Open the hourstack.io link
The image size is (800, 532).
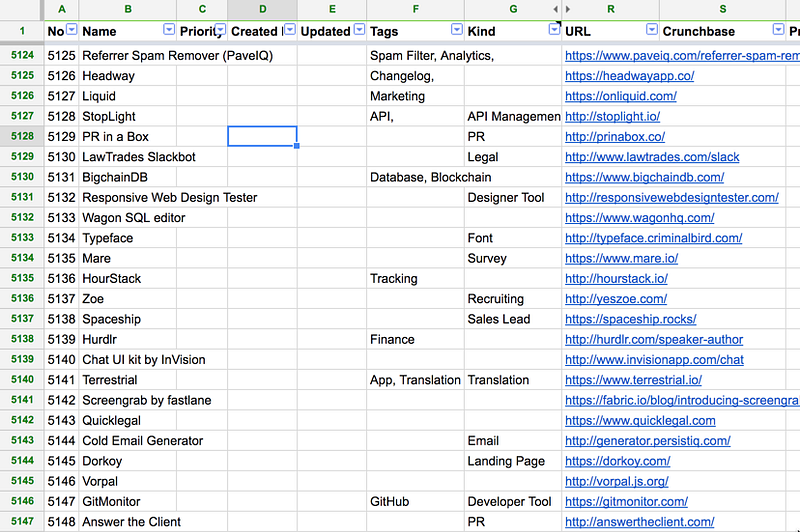[x=616, y=278]
